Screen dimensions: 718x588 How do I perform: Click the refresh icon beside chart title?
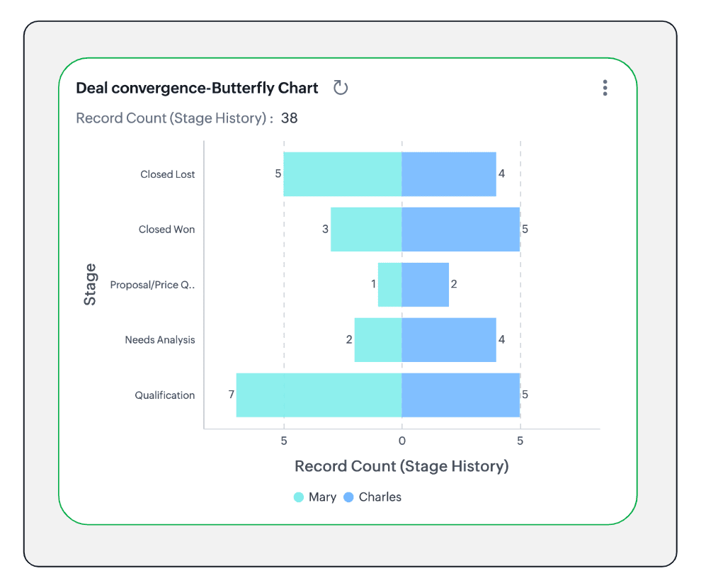click(x=341, y=88)
